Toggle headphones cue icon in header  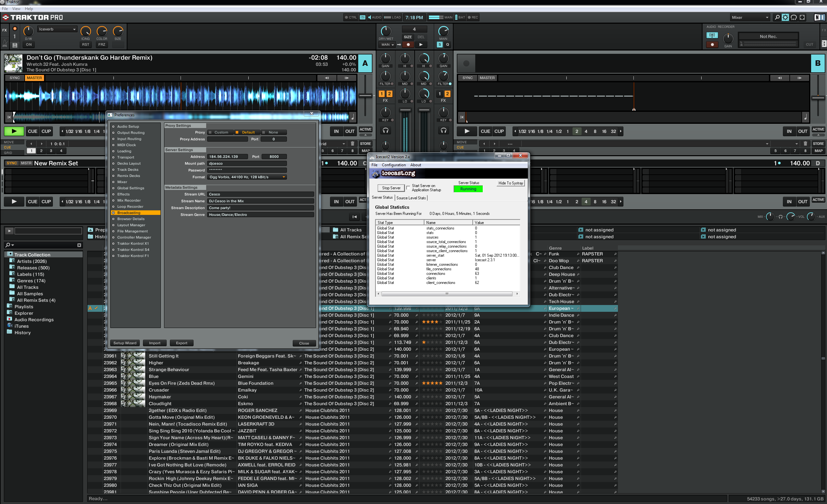[x=794, y=18]
